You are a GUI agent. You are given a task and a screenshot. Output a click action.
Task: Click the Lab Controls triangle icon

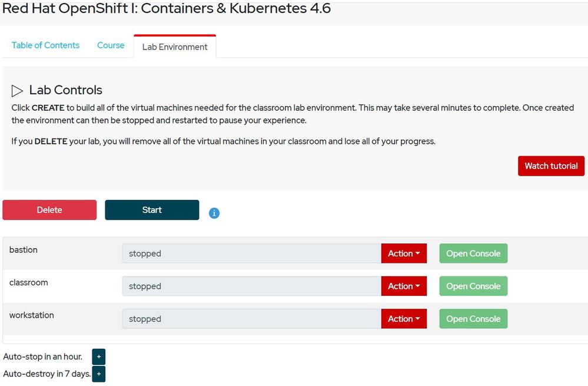(18, 91)
